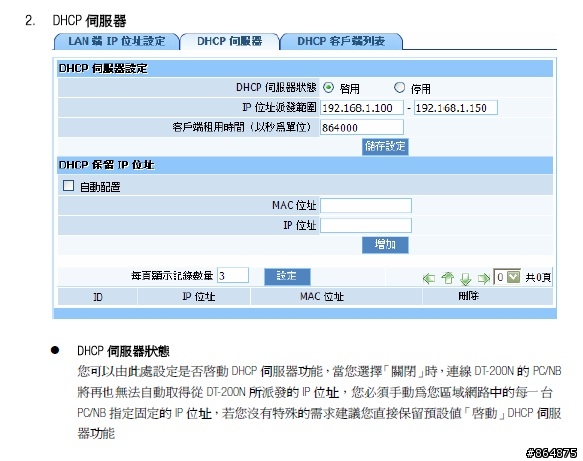Focus the end IP field 192.168.1.150
583x461 pixels.
pos(455,108)
